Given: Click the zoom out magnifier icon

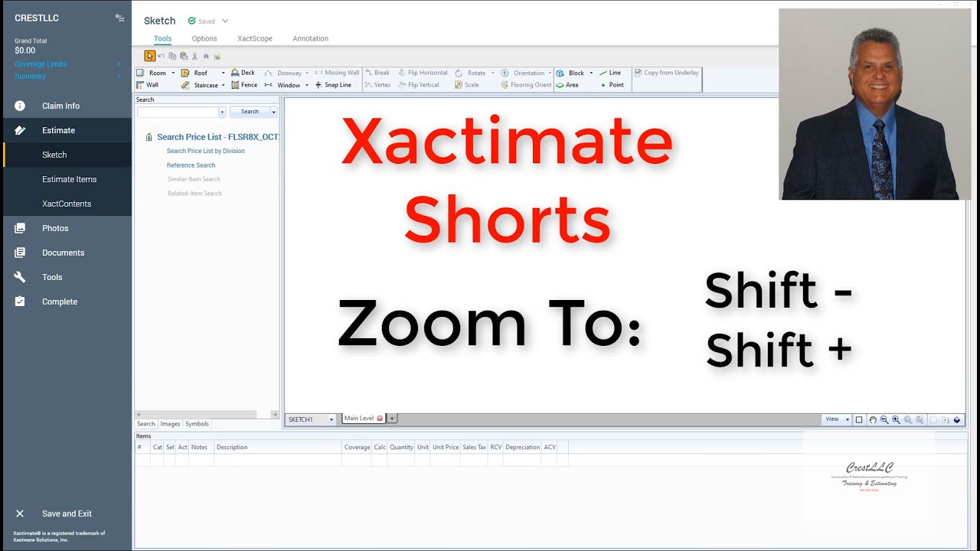Looking at the screenshot, I should click(884, 419).
